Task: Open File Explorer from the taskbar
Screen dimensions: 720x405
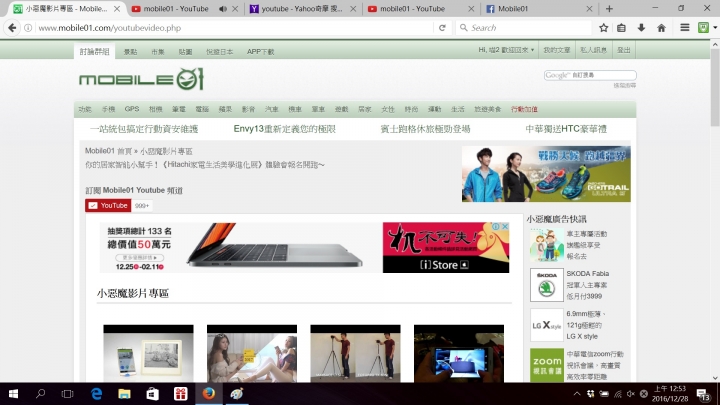Action: (124, 394)
